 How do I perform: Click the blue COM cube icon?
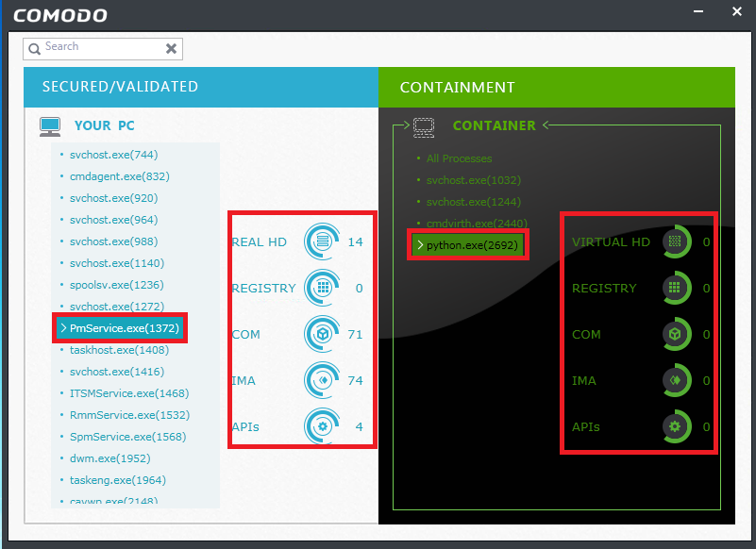(x=322, y=334)
